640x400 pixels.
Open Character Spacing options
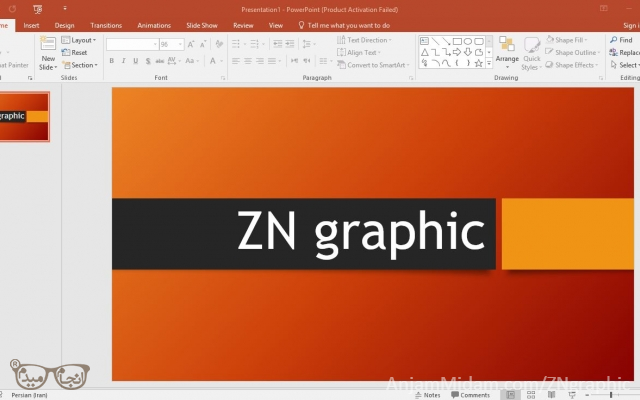173,61
